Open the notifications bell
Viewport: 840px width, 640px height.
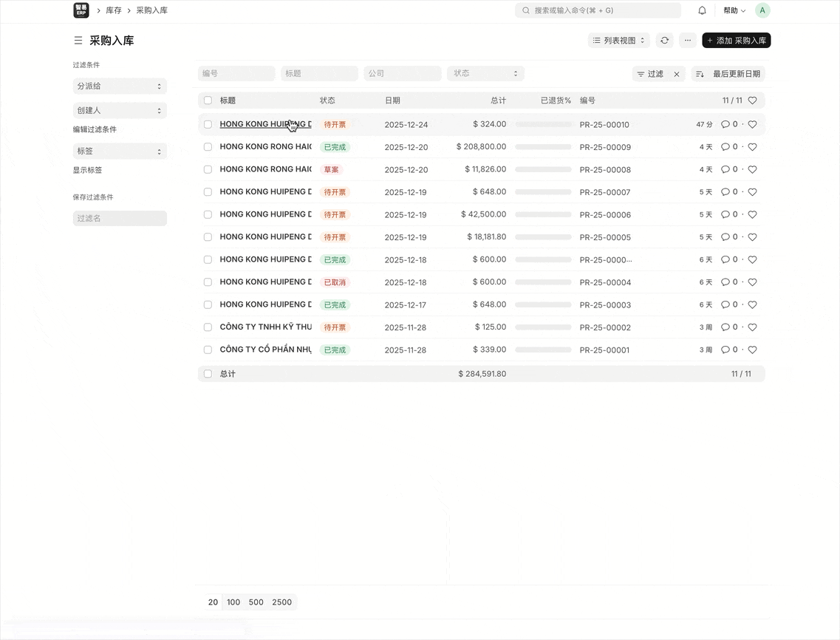[702, 10]
